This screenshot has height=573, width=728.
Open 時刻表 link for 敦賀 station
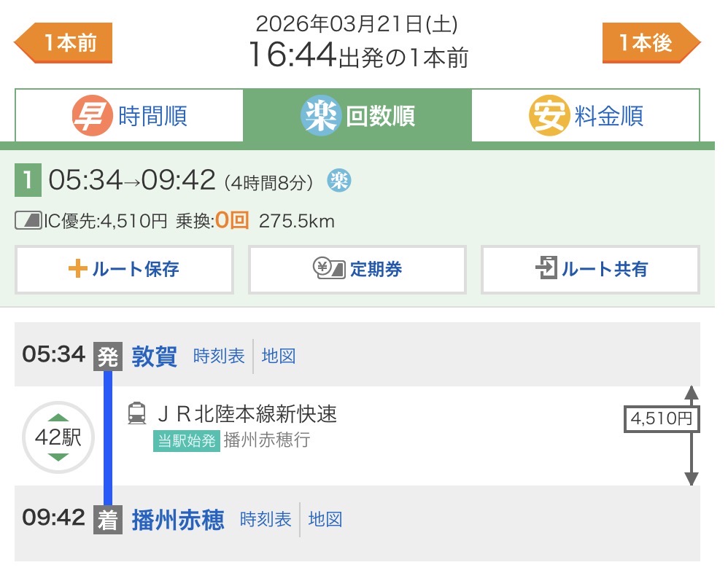click(219, 356)
